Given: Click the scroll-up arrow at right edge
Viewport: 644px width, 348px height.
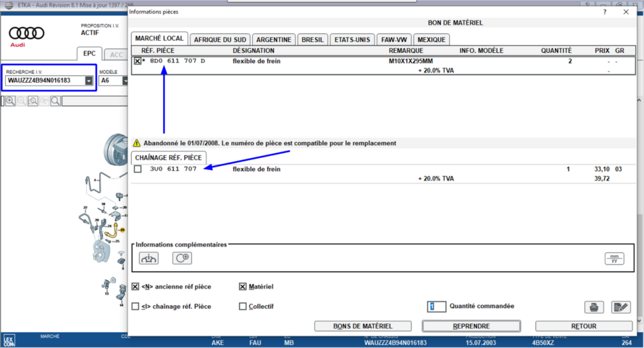Looking at the screenshot, I should pyautogui.click(x=639, y=100).
